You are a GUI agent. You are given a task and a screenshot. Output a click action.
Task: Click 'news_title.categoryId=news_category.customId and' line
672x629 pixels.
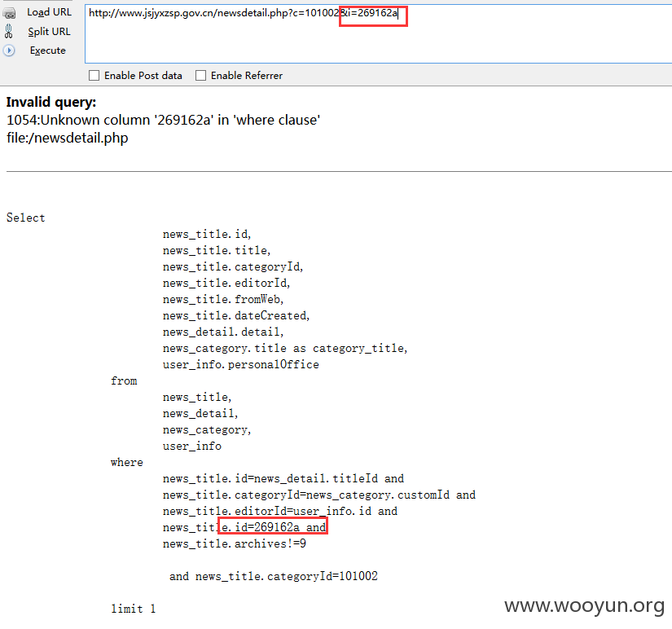click(318, 495)
